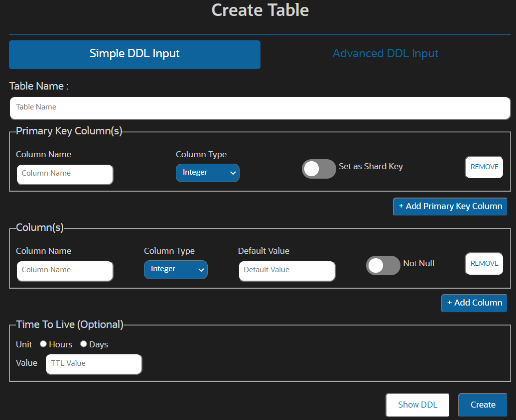
Task: Click the primary key Column Name field
Action: click(65, 174)
